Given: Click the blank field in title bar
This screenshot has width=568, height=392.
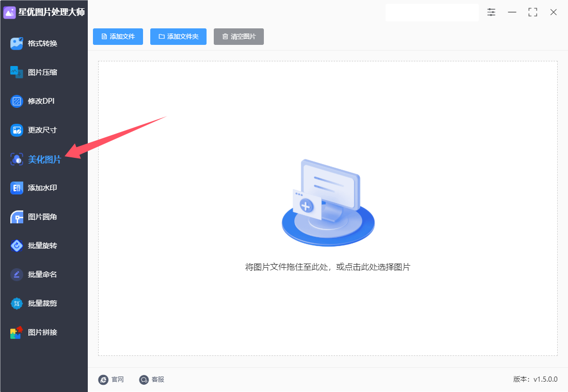Looking at the screenshot, I should point(432,12).
